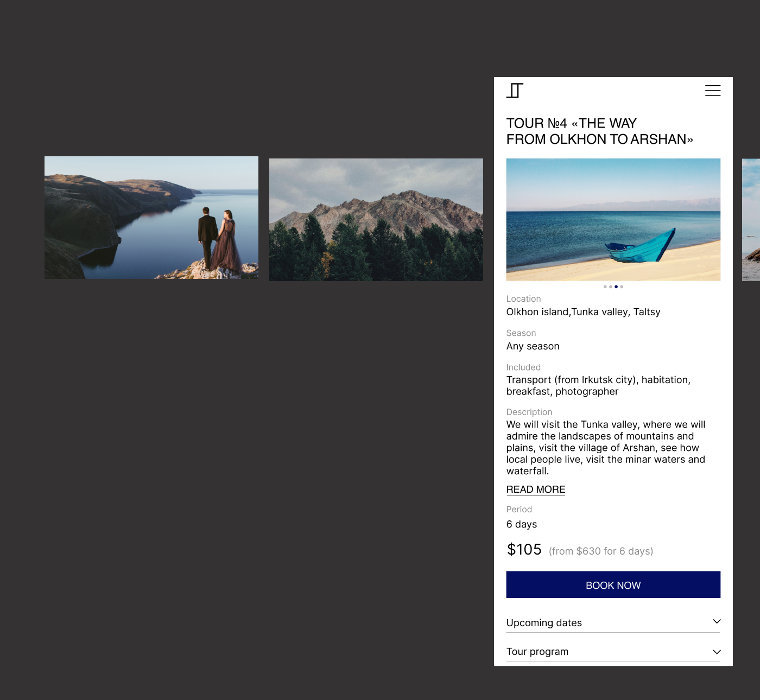This screenshot has height=700, width=760.
Task: Click the Upcoming dates label
Action: click(x=544, y=623)
